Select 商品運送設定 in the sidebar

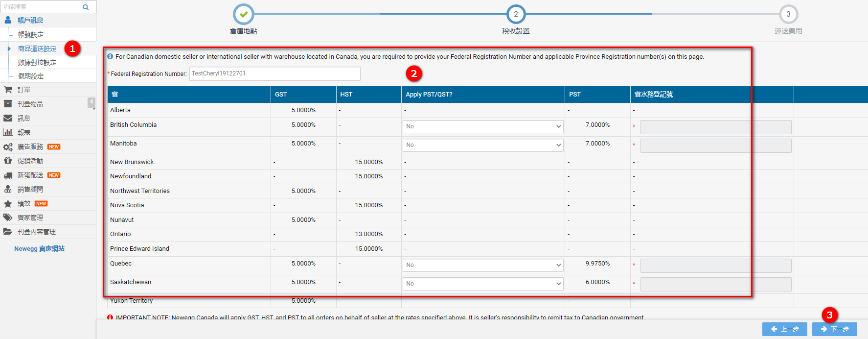(x=37, y=49)
